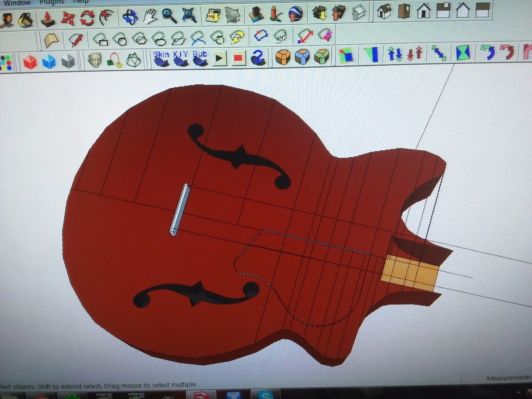Select the circle on surface tool
The height and width of the screenshot is (399, 532).
[x=120, y=38]
